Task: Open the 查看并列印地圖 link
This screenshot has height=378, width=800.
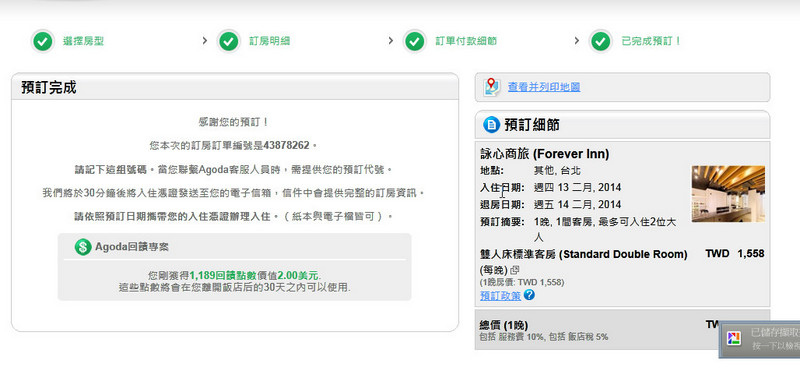Action: [544, 87]
